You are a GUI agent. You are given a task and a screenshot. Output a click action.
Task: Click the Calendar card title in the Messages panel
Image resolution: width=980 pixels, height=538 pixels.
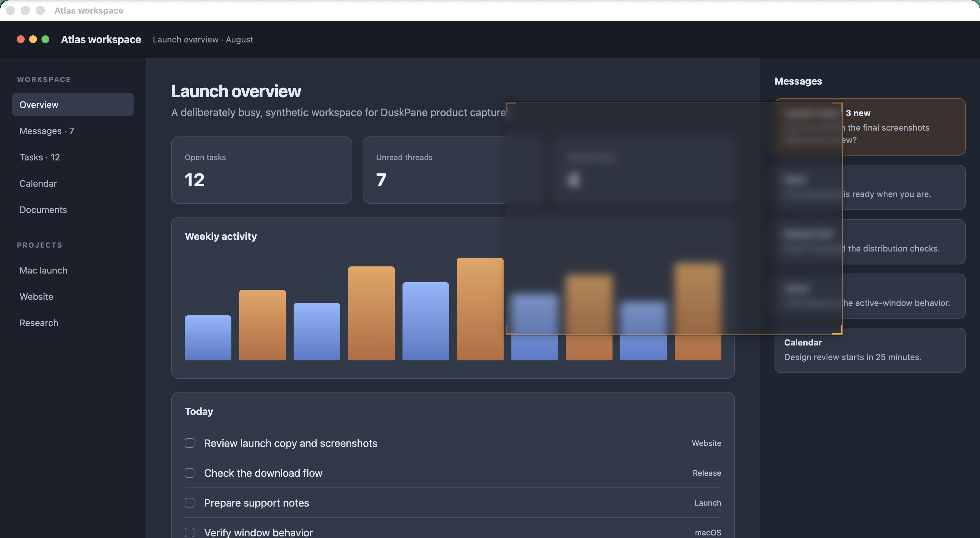(803, 343)
